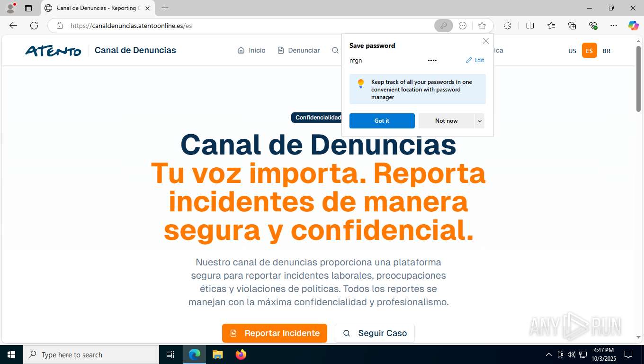Open Collections panel
644x364 pixels.
pos(572,26)
